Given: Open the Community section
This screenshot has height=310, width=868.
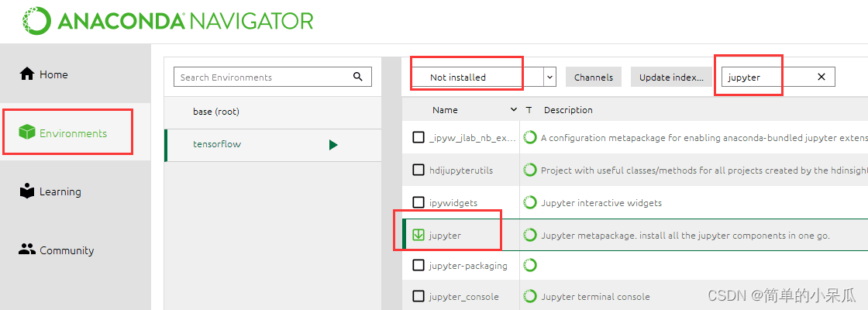Looking at the screenshot, I should click(75, 250).
